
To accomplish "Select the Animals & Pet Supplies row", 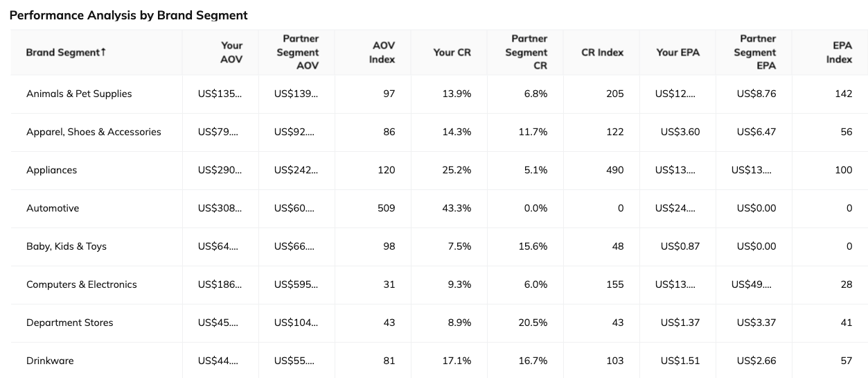I will 79,94.
